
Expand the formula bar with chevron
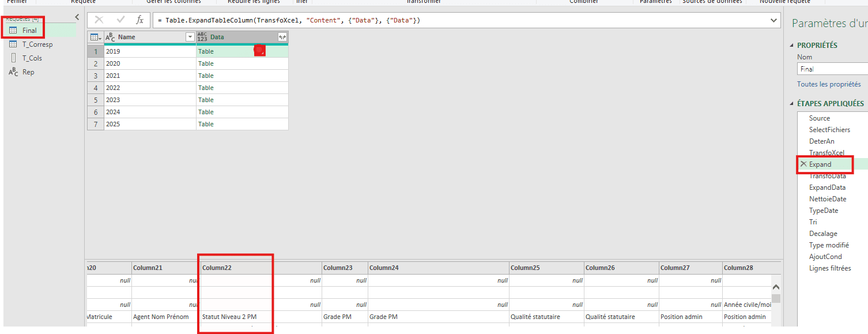(x=773, y=20)
